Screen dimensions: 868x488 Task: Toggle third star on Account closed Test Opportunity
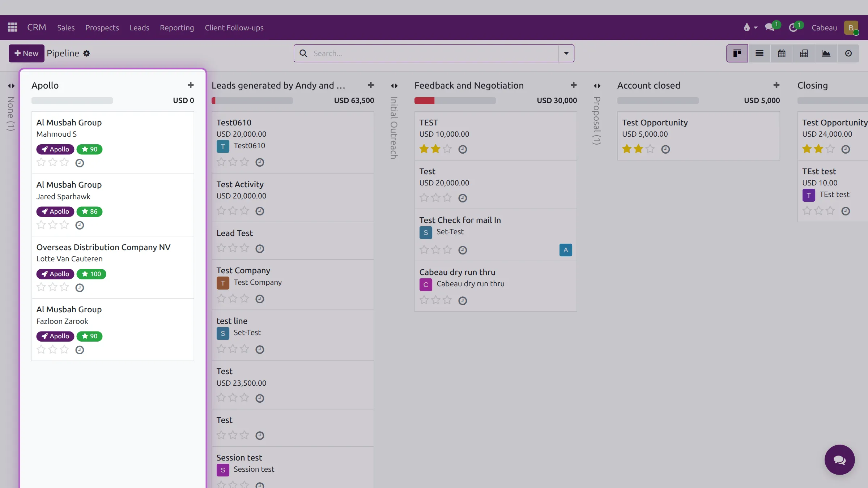[x=650, y=149]
